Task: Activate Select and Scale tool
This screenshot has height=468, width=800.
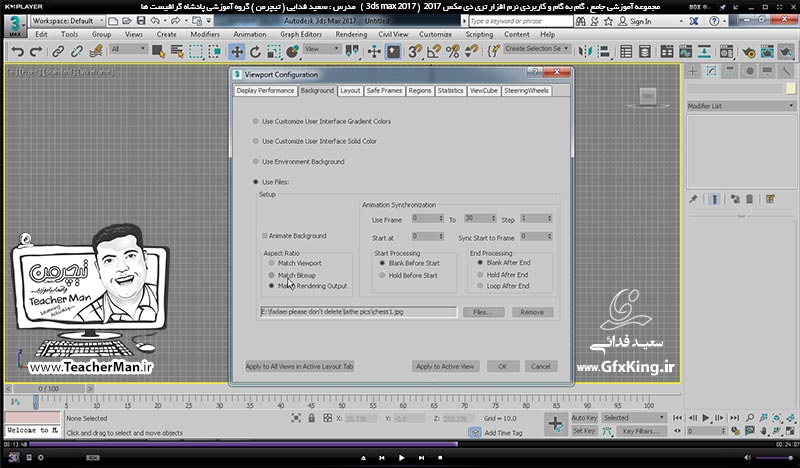Action: 274,52
